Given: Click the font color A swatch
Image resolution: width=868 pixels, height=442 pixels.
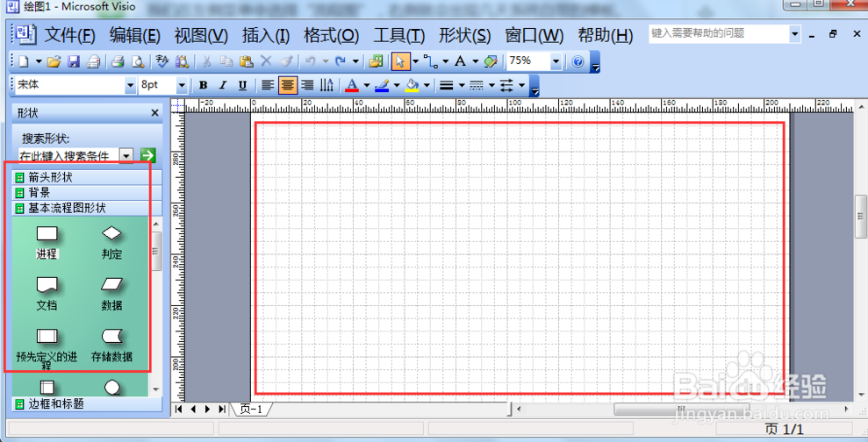Looking at the screenshot, I should point(352,85).
